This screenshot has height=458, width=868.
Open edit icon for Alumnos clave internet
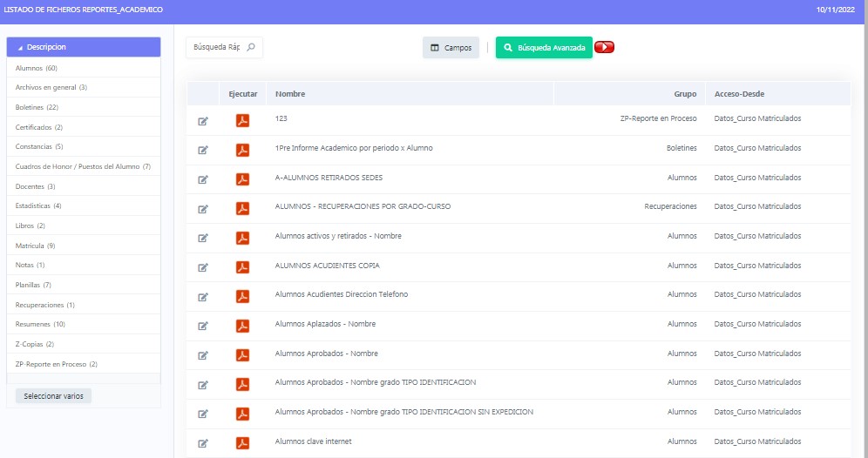203,443
